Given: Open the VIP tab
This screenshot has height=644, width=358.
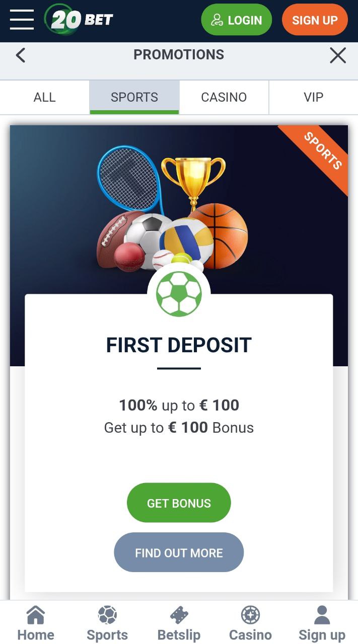Looking at the screenshot, I should (x=314, y=97).
